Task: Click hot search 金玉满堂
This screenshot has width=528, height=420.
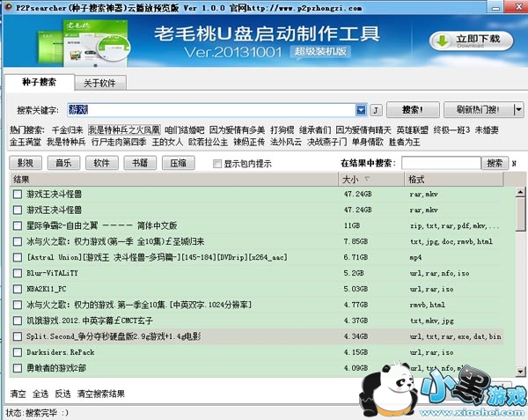Action: coord(26,142)
